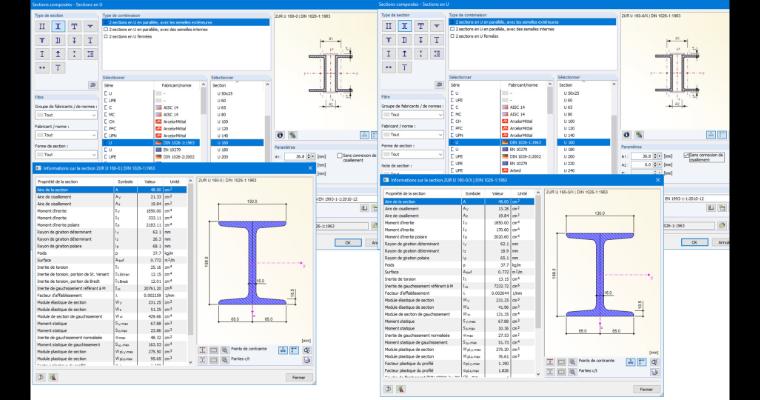Click two-dots section type icon, right window

[388, 67]
